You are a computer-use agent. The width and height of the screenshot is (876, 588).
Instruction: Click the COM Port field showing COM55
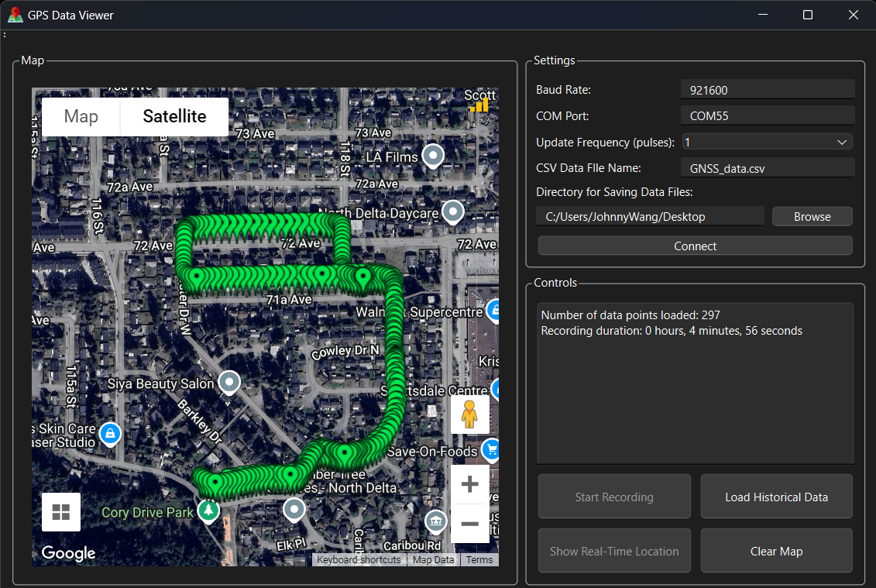coord(768,116)
